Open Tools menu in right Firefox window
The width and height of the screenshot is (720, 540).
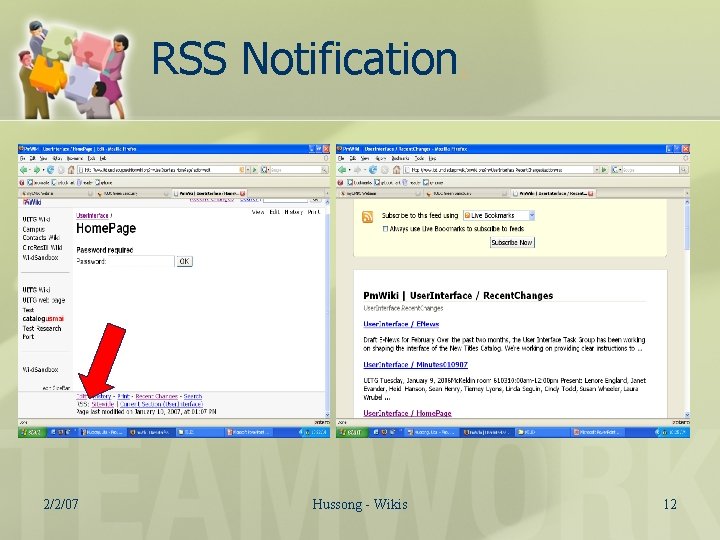(x=419, y=158)
